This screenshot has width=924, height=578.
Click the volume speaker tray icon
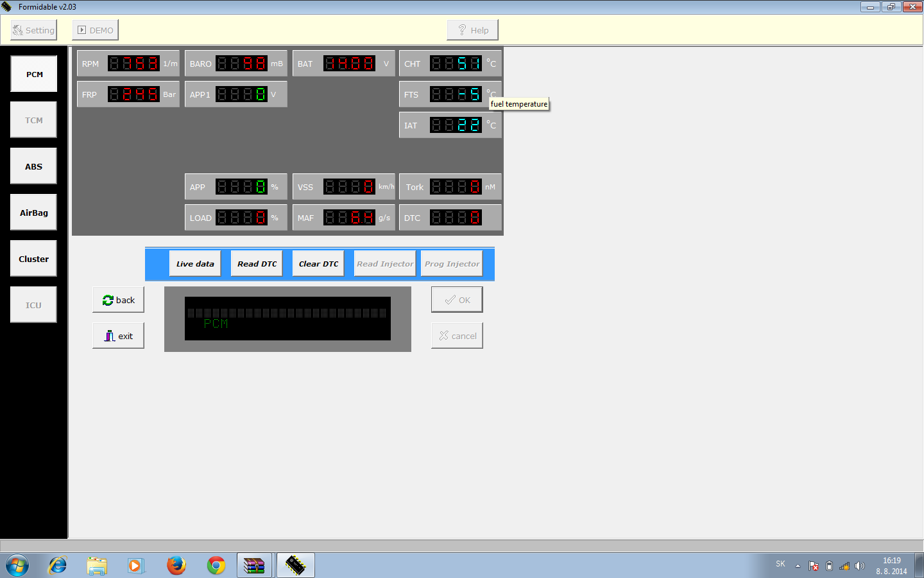point(860,566)
